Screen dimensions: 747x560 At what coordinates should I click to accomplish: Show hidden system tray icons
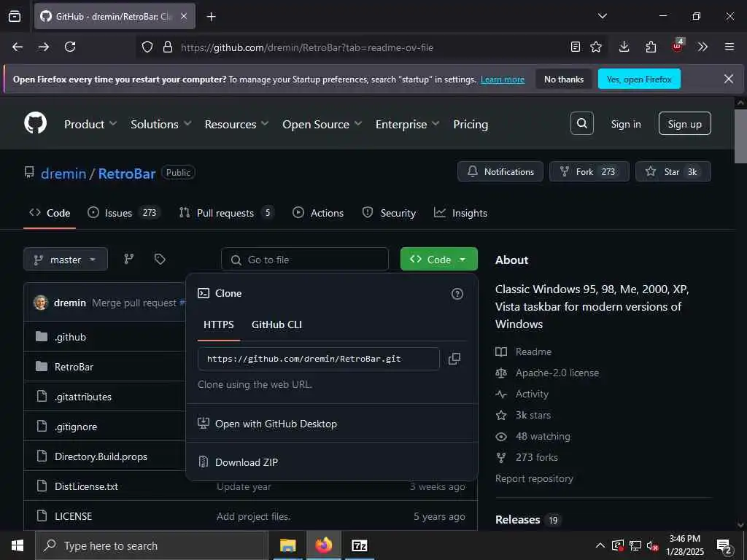[x=600, y=545]
